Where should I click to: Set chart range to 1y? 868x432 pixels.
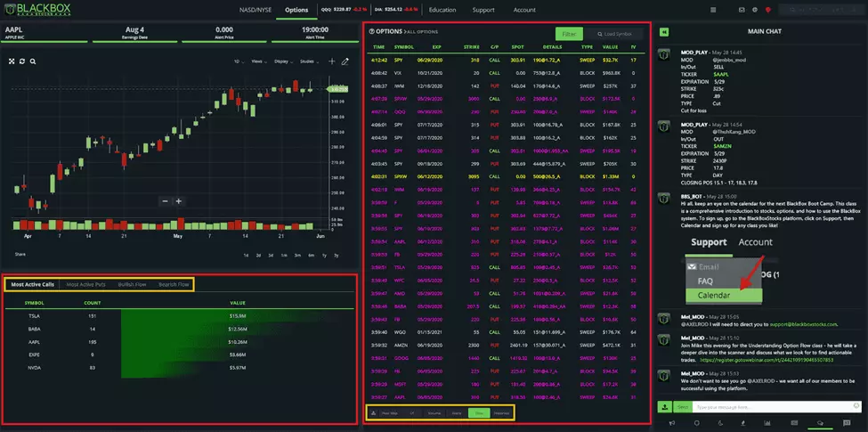pyautogui.click(x=324, y=255)
